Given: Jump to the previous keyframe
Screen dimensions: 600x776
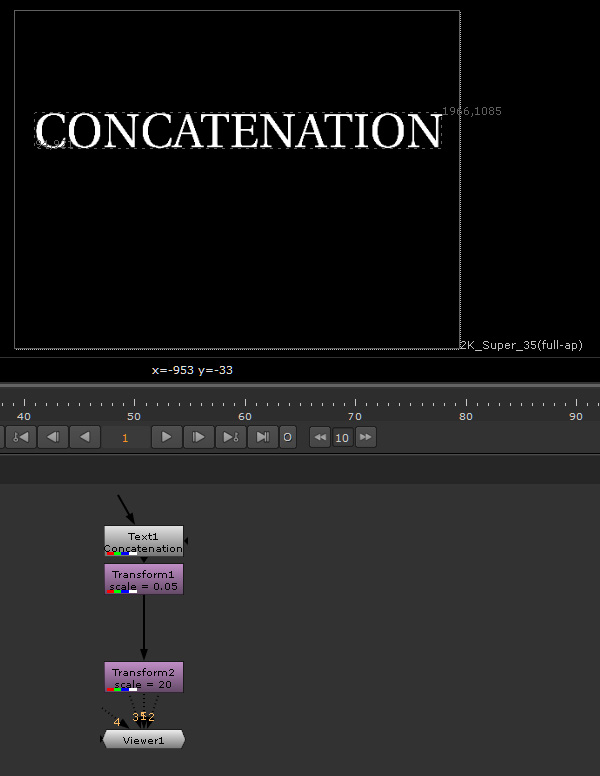Looking at the screenshot, I should [21, 437].
